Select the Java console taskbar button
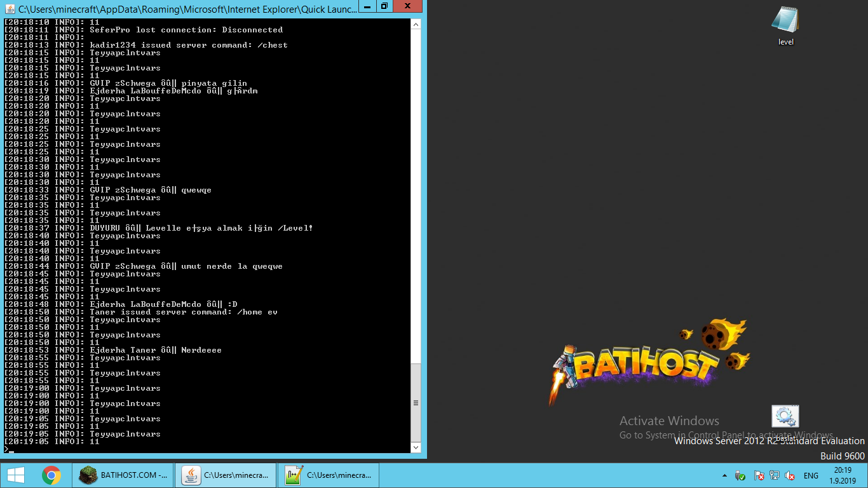Image resolution: width=868 pixels, height=488 pixels. pyautogui.click(x=226, y=475)
